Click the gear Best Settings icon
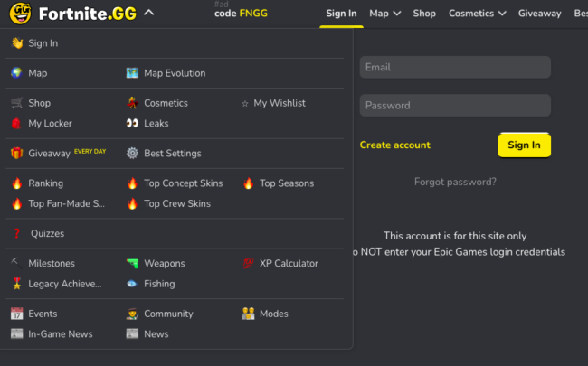Viewport: 588px width, 366px height. pyautogui.click(x=132, y=154)
